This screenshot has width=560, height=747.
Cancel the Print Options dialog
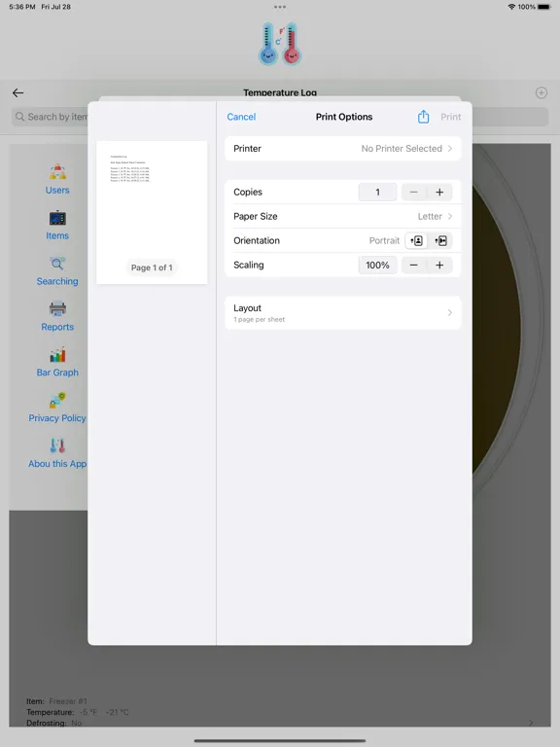coord(241,117)
